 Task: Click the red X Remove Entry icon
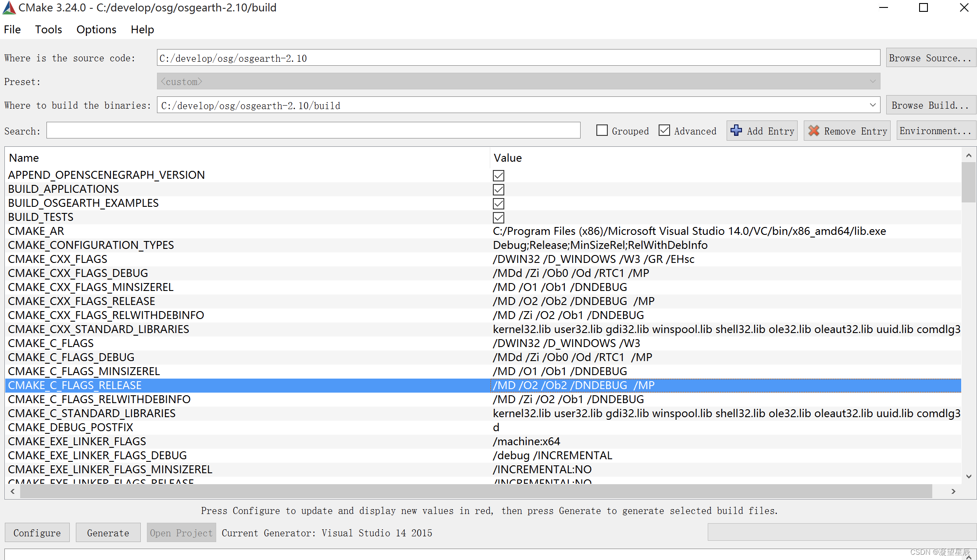(x=814, y=131)
